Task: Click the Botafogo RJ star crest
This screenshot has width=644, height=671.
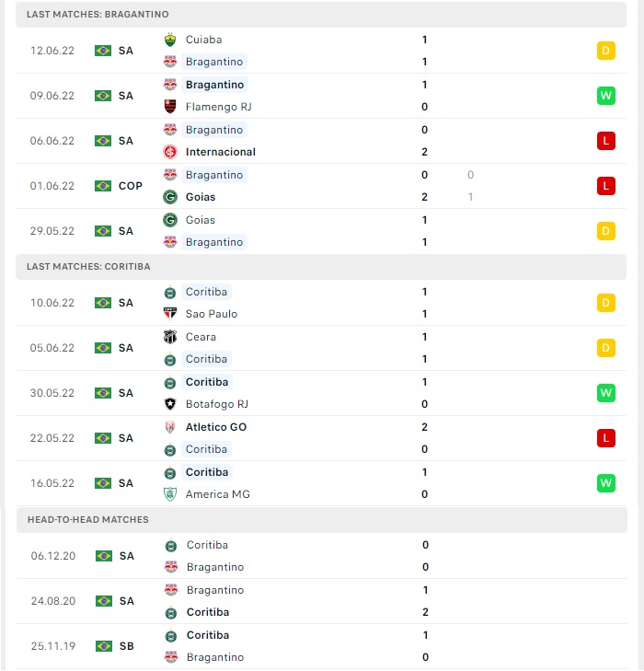Action: (170, 404)
